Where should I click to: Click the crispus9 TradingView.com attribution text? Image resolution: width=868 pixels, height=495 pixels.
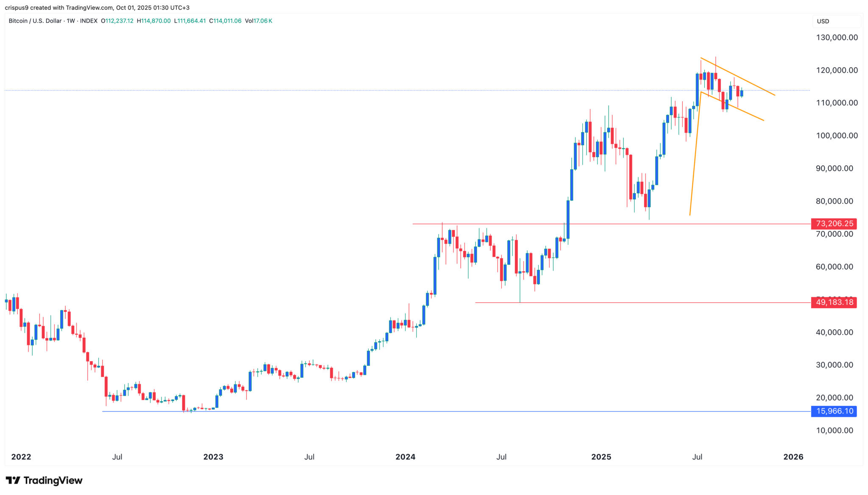(97, 8)
